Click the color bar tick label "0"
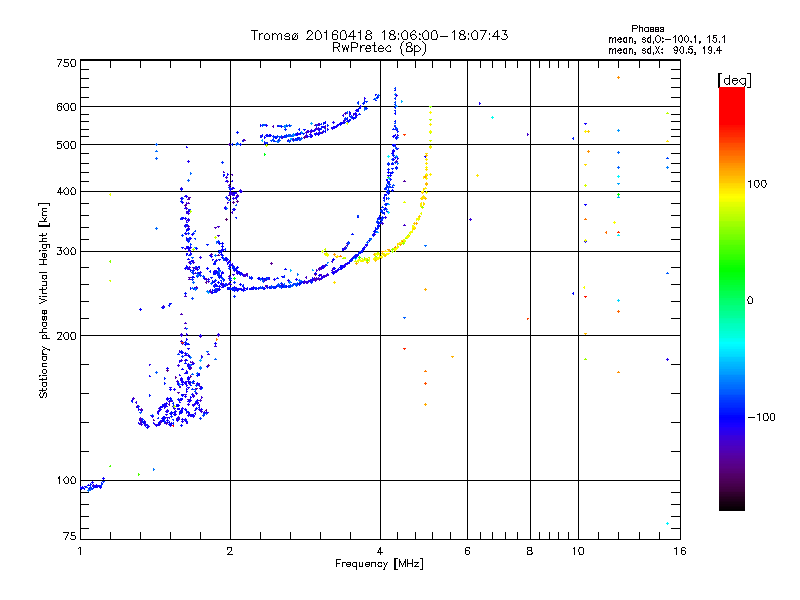 point(750,301)
